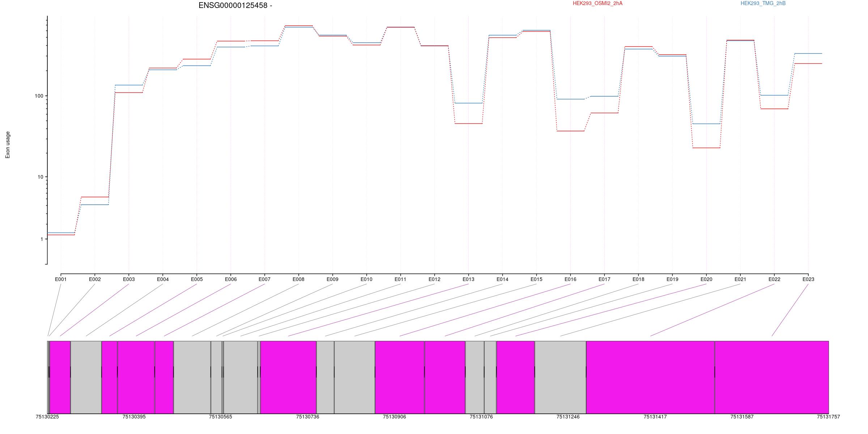The height and width of the screenshot is (434, 868).
Task: Click exon label E008
Action: (x=298, y=279)
